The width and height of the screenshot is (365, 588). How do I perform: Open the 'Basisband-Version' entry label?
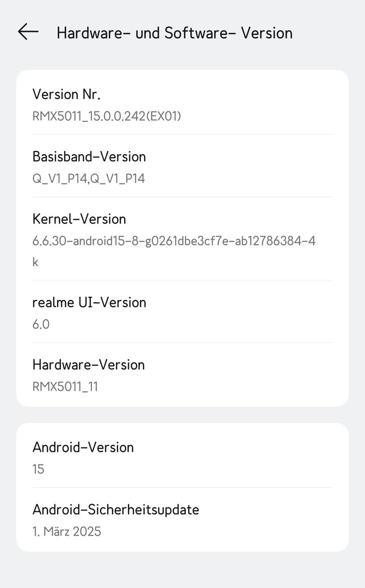[89, 157]
